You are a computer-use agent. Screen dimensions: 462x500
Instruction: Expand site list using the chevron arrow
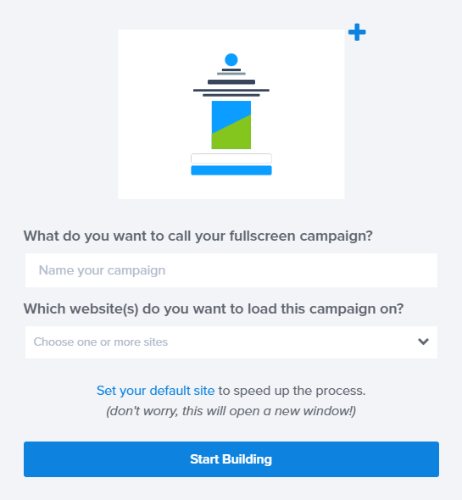pos(423,342)
